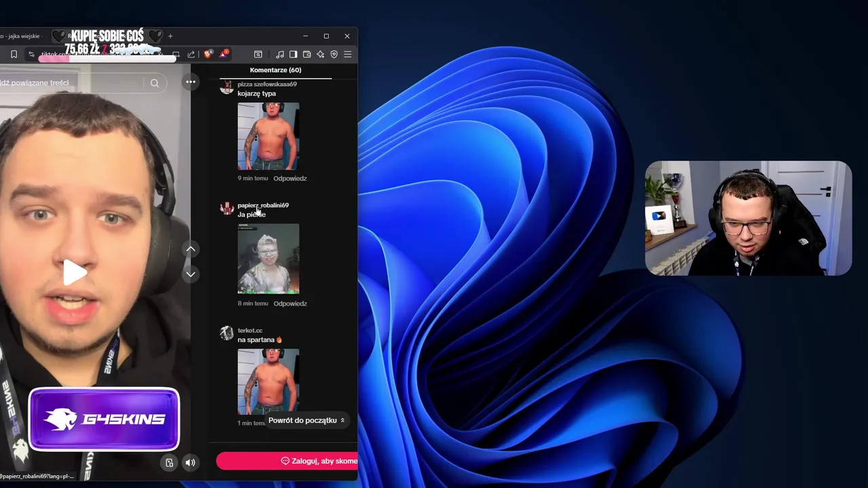Open Brave Shields lion icon

[208, 54]
